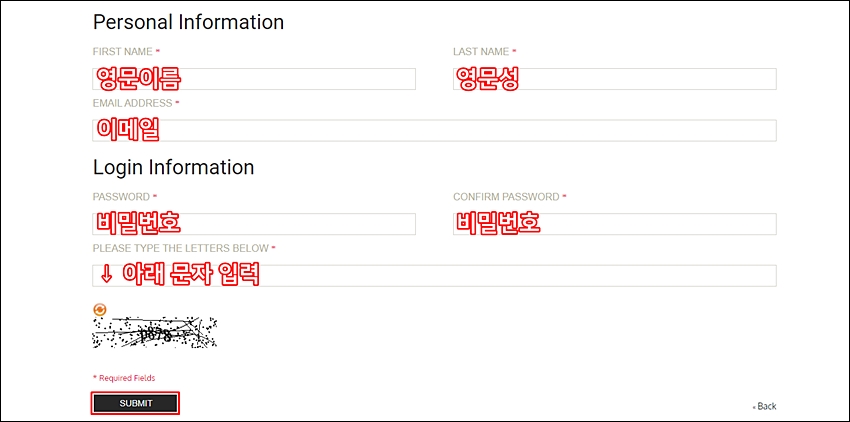Select the Password input field
Viewport: 850px width, 422px height.
254,224
